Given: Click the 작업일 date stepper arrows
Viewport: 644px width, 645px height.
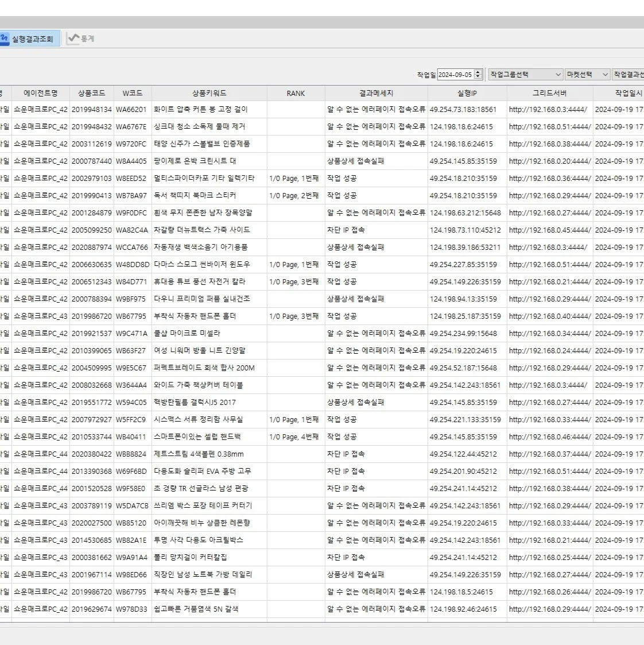Looking at the screenshot, I should (x=478, y=75).
